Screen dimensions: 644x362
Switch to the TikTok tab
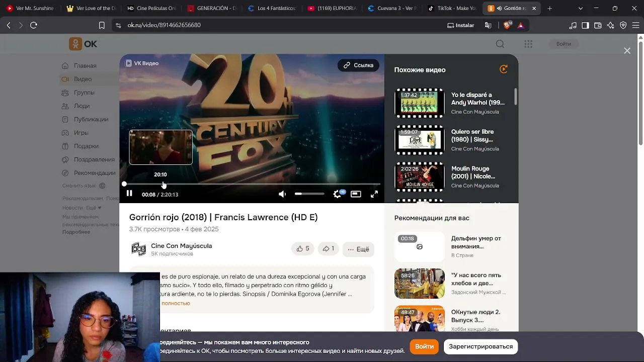451,8
